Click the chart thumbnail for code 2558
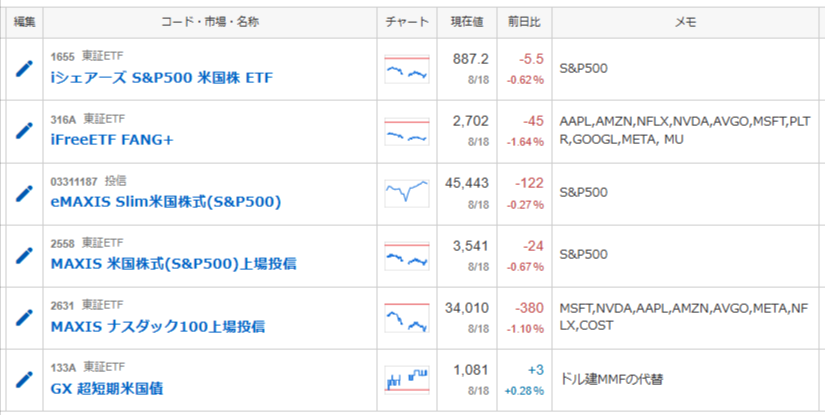The height and width of the screenshot is (415, 825). (407, 256)
